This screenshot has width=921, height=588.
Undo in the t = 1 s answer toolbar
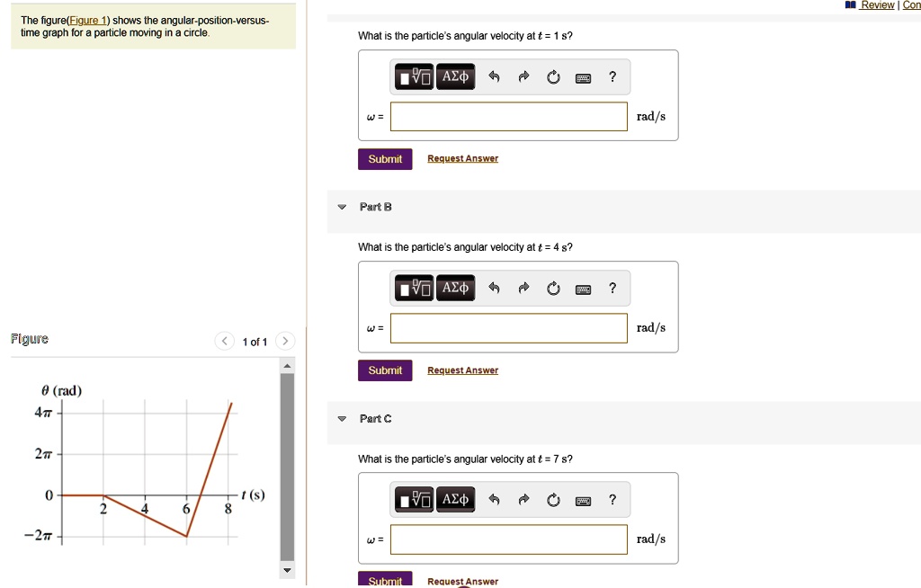[494, 77]
